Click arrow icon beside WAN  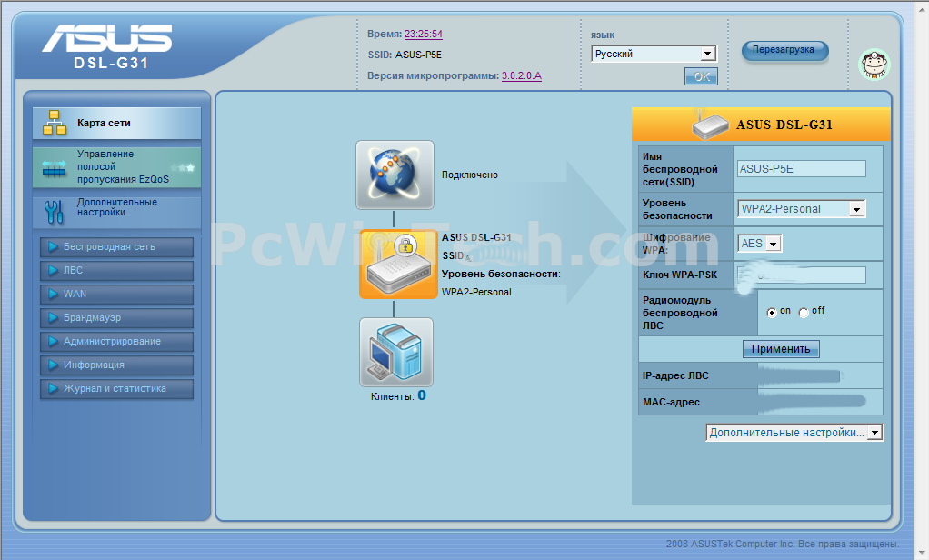[54, 294]
